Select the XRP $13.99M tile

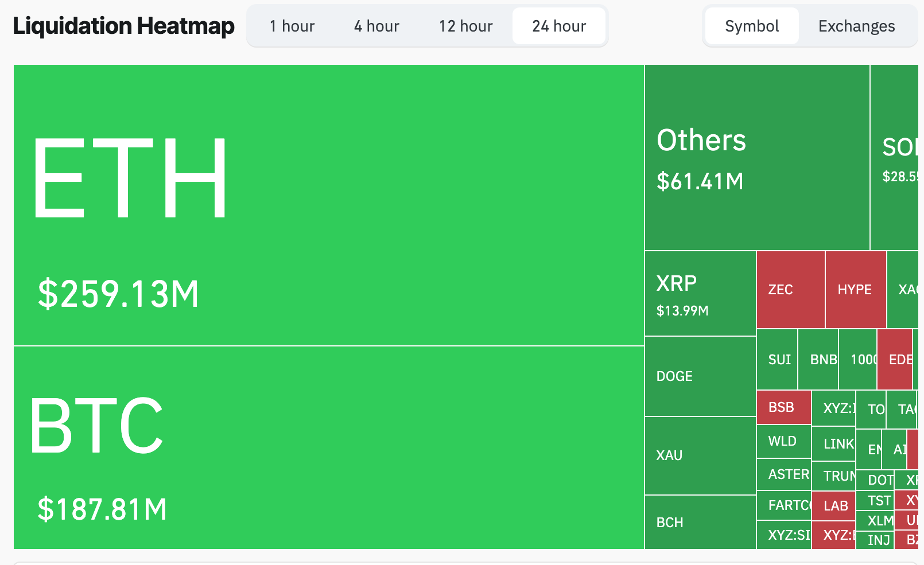(700, 294)
